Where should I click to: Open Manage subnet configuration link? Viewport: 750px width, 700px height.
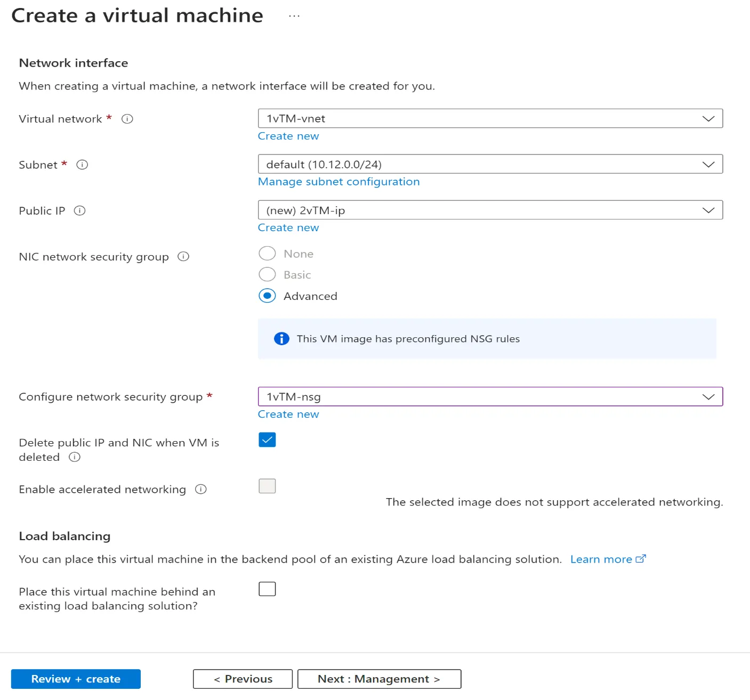coord(339,182)
